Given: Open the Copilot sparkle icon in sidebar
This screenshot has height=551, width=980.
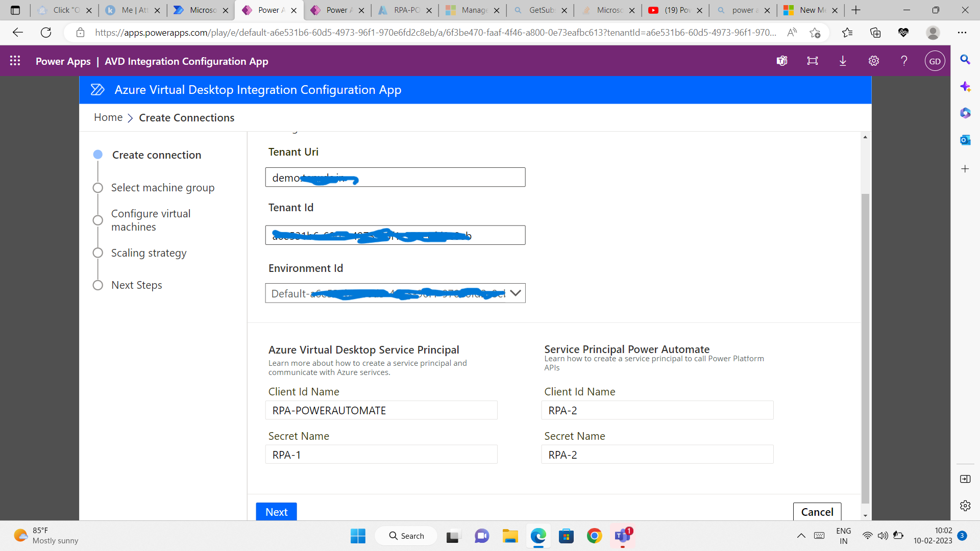Looking at the screenshot, I should [965, 87].
